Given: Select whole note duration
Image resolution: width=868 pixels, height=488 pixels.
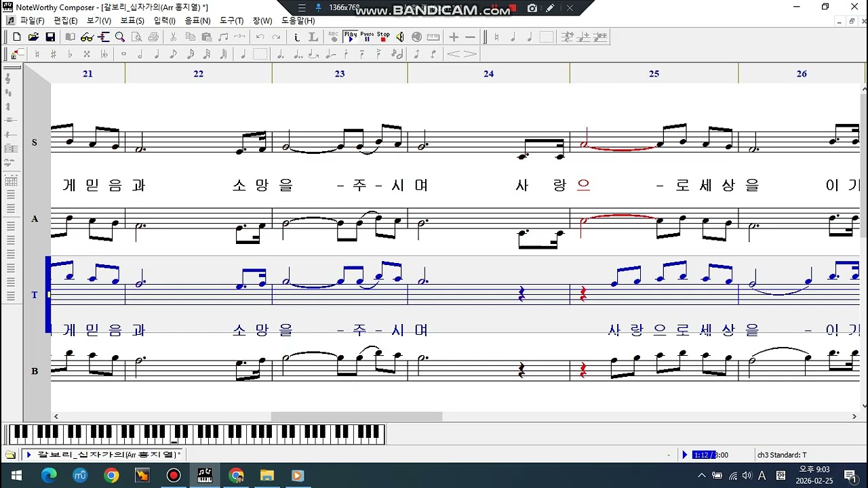Looking at the screenshot, I should pos(123,54).
